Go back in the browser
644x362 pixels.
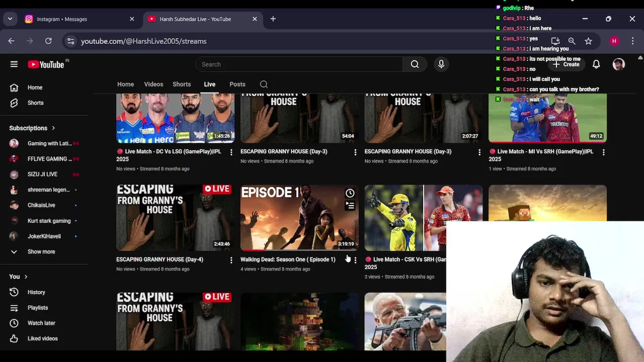pyautogui.click(x=12, y=41)
